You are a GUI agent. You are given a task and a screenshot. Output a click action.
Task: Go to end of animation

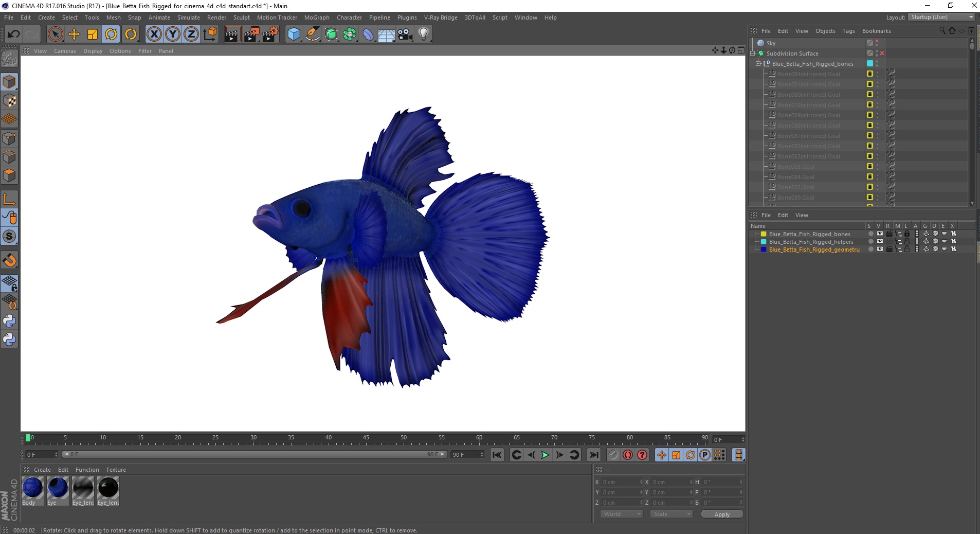[594, 455]
